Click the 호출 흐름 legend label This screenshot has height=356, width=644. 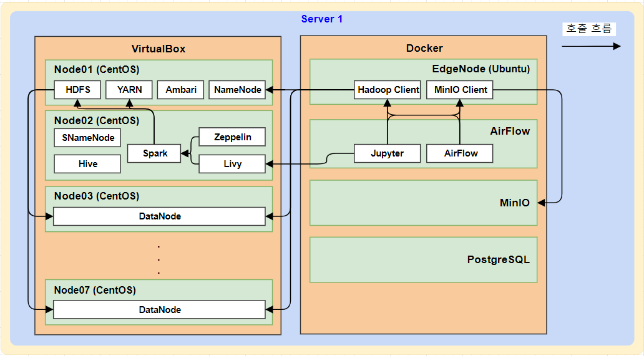click(589, 29)
